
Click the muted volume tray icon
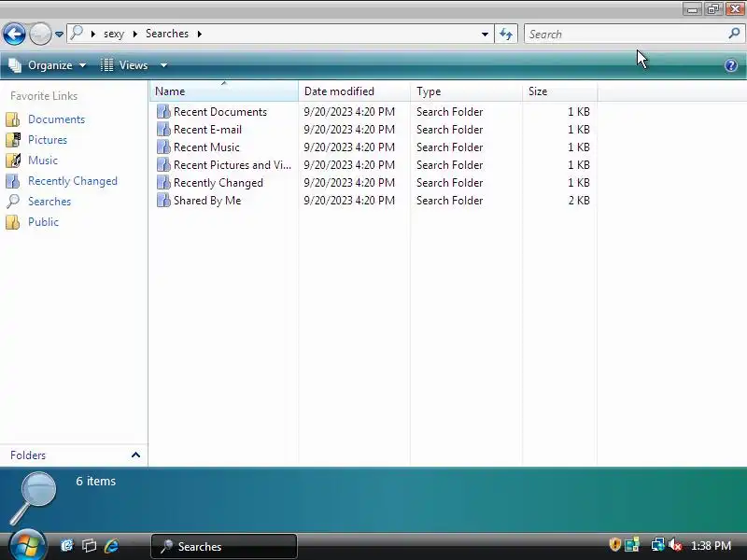pyautogui.click(x=675, y=544)
